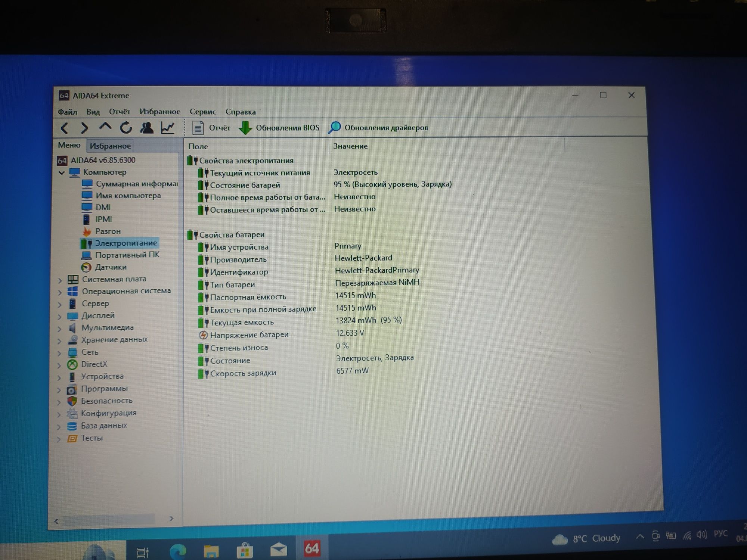The height and width of the screenshot is (560, 747).
Task: Refresh the page with the circular arrow icon
Action: click(x=126, y=128)
